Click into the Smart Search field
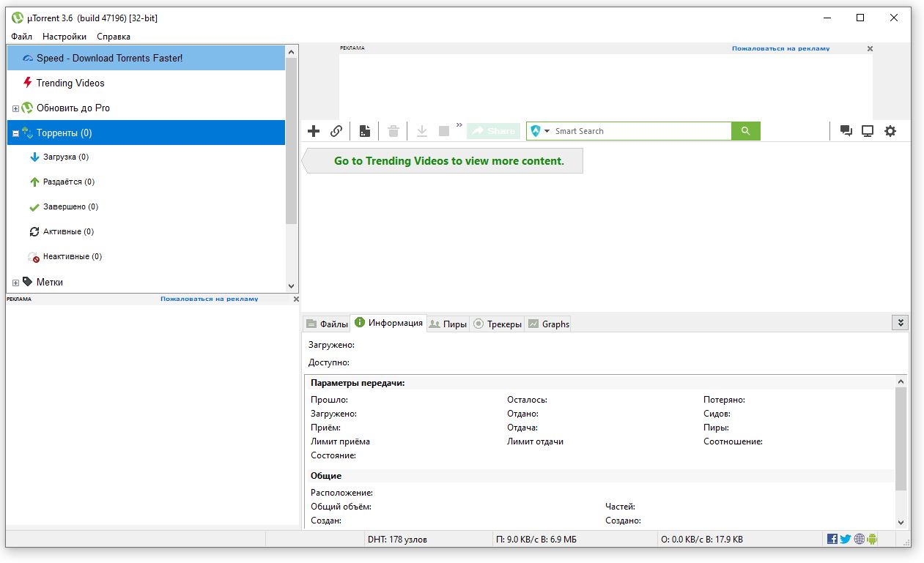Viewport: 924px width, 563px height. click(x=640, y=131)
